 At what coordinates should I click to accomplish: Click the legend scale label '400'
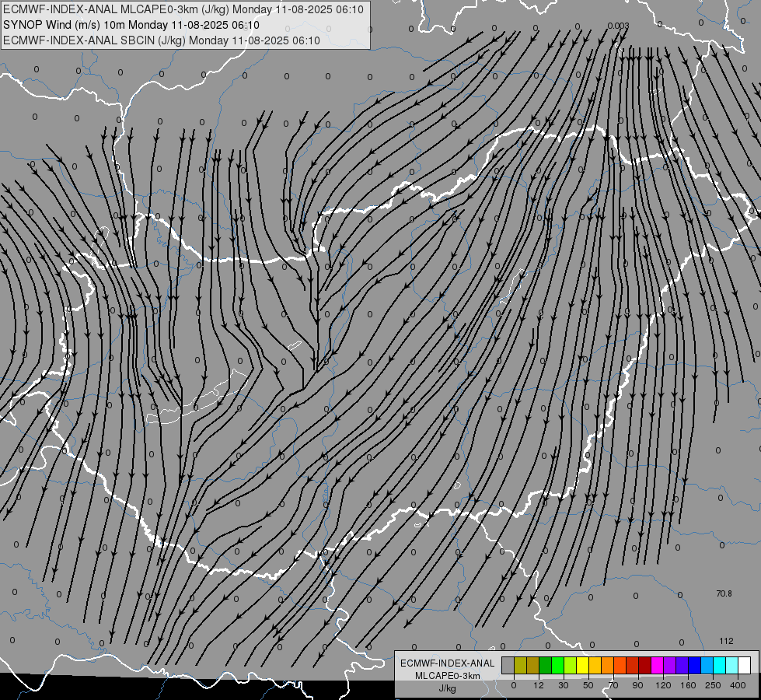[738, 685]
